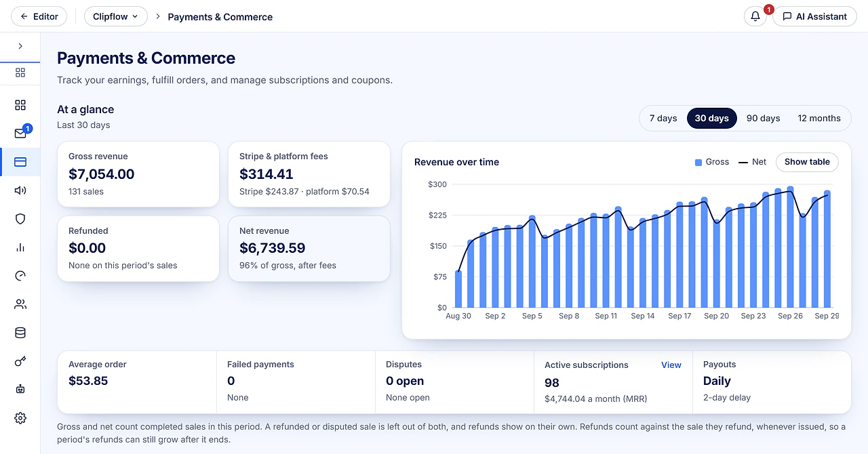This screenshot has width=868, height=454.
Task: Click the Gross legend swatch
Action: pyautogui.click(x=698, y=162)
